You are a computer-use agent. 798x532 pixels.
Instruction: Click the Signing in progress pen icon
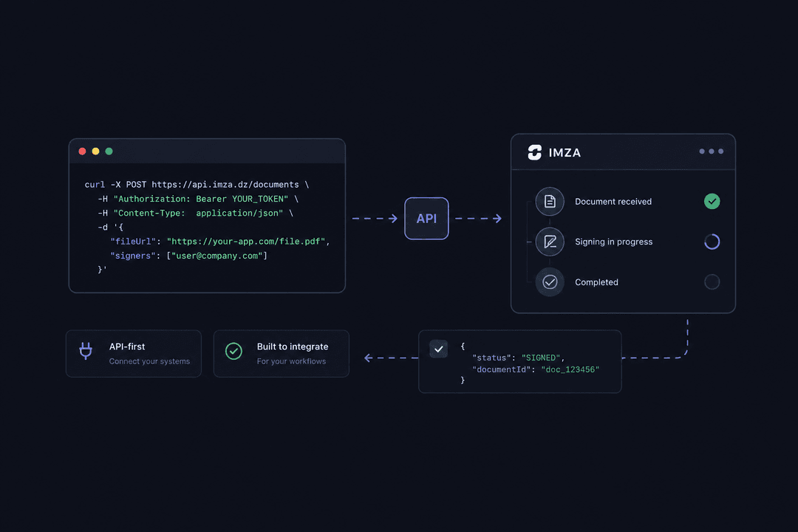(x=550, y=242)
